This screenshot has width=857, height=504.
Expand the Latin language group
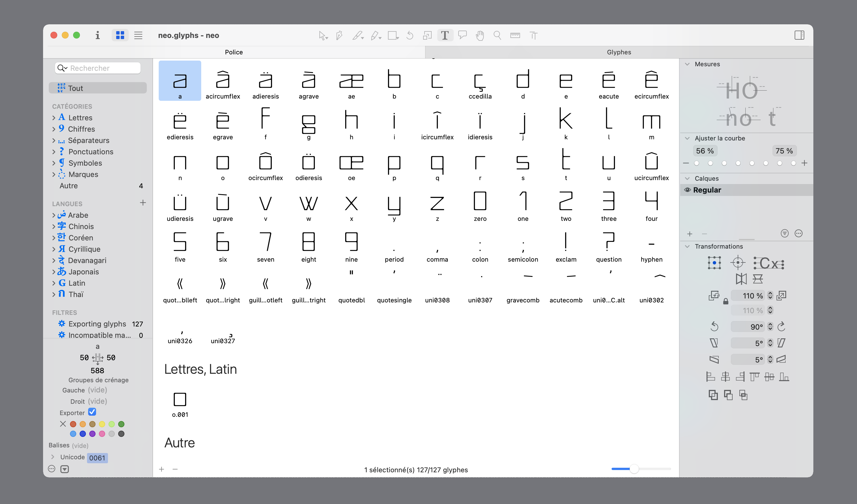pyautogui.click(x=54, y=283)
